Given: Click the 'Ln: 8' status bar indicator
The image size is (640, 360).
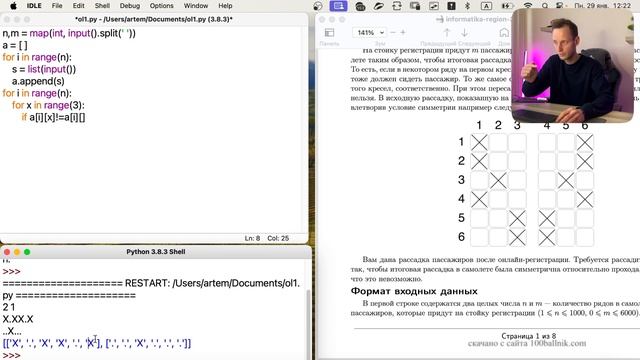Looking at the screenshot, I should (x=252, y=238).
